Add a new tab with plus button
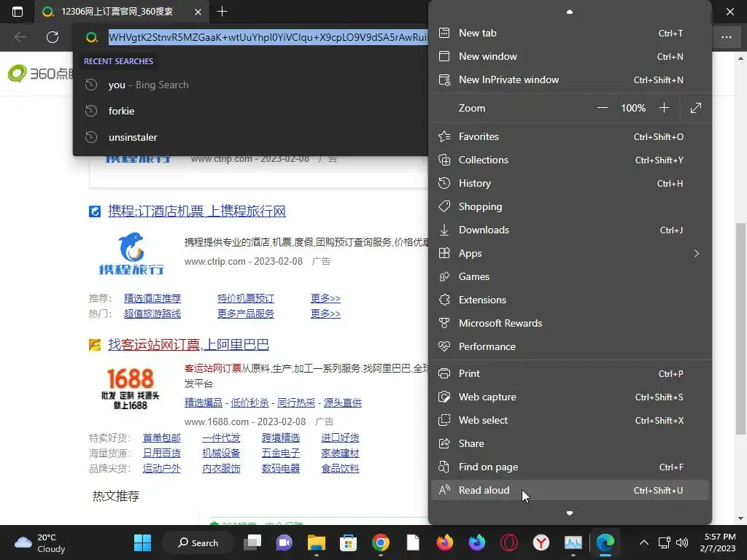The image size is (747, 560). tap(222, 12)
